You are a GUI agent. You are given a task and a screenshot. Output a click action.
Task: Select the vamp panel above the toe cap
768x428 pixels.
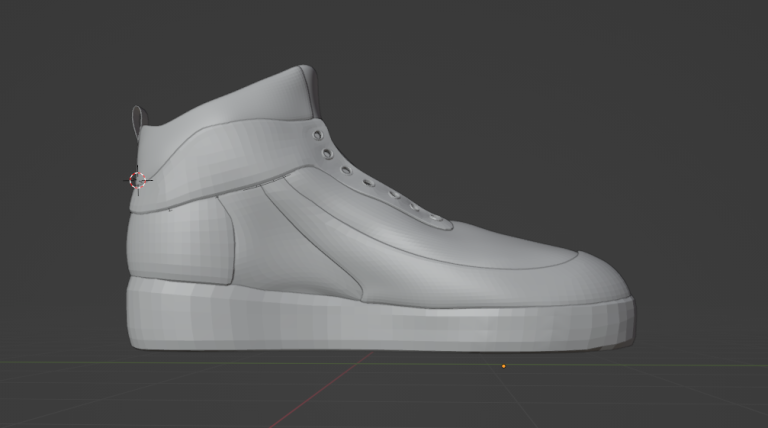click(x=470, y=245)
